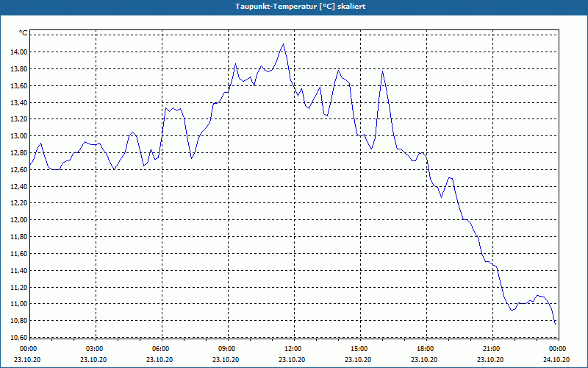Screen dimensions: 588x368
Task: Click the "23.10.20" date beneath "15:00"
Action: [358, 359]
